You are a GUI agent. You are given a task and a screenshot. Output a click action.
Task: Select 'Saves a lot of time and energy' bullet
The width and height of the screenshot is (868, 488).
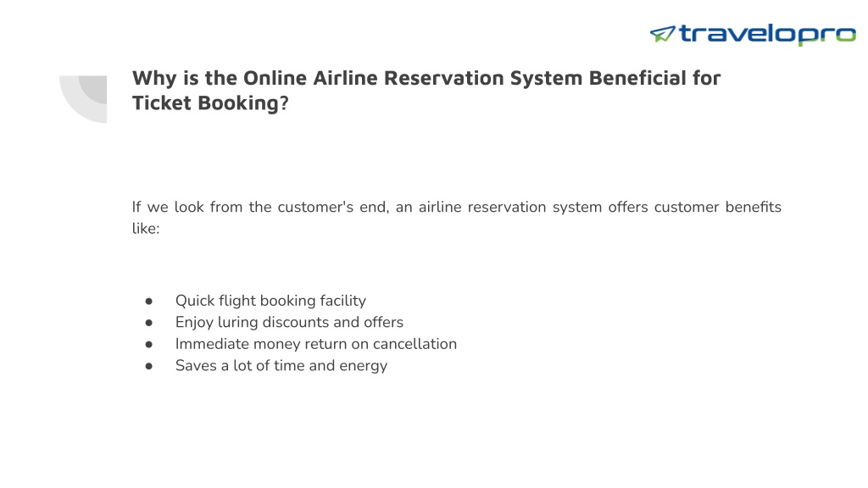coord(281,366)
